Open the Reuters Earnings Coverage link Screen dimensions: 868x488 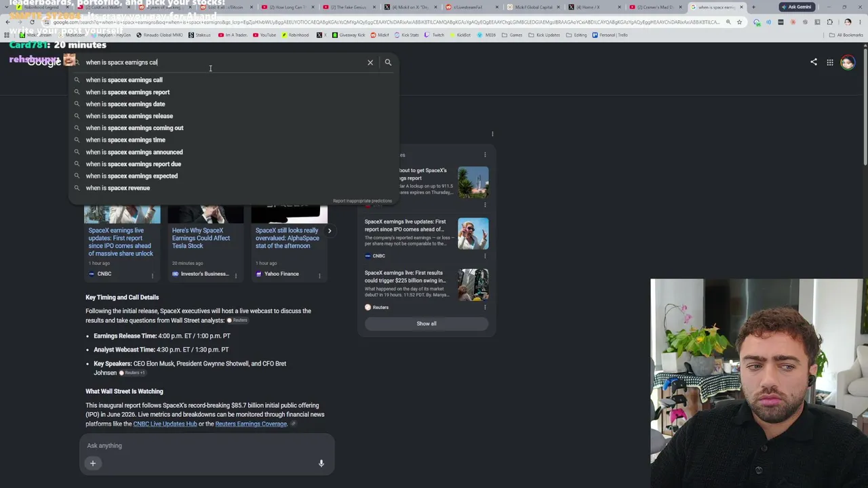251,424
